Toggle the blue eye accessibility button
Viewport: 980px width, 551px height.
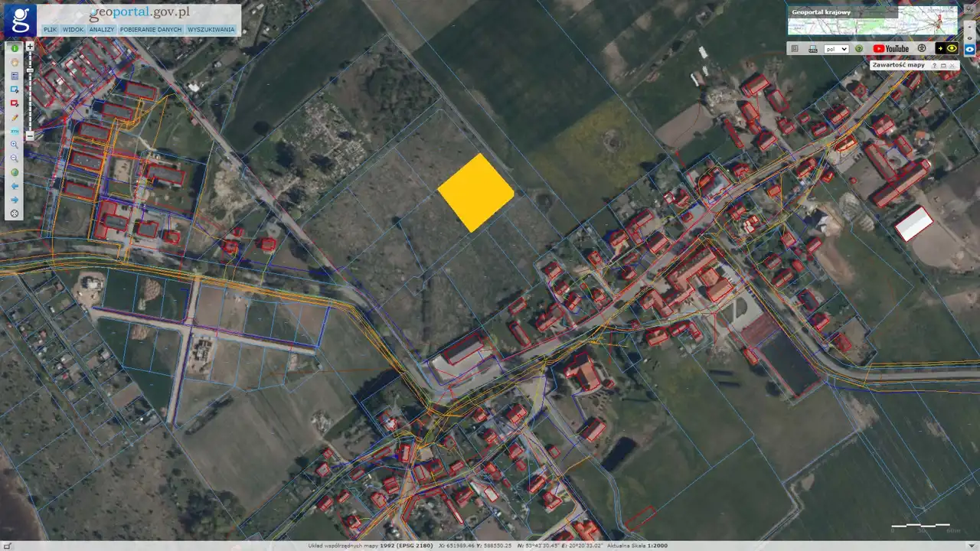[x=969, y=48]
